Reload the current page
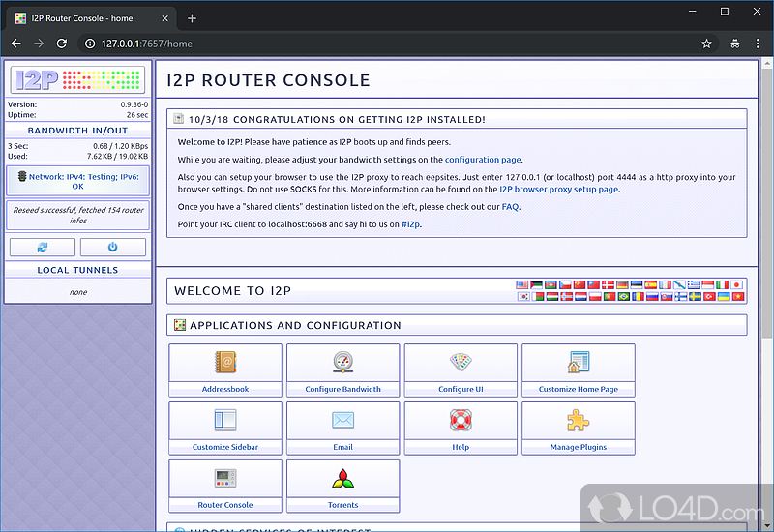The height and width of the screenshot is (532, 774). click(62, 44)
